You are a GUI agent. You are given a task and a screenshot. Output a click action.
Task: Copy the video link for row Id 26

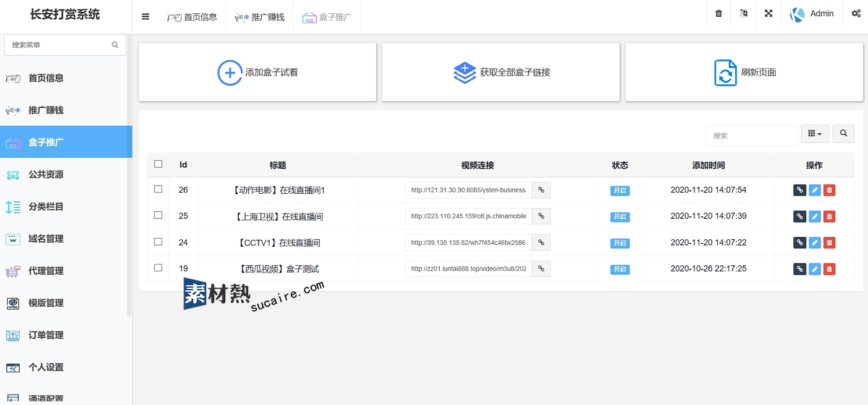pyautogui.click(x=541, y=190)
